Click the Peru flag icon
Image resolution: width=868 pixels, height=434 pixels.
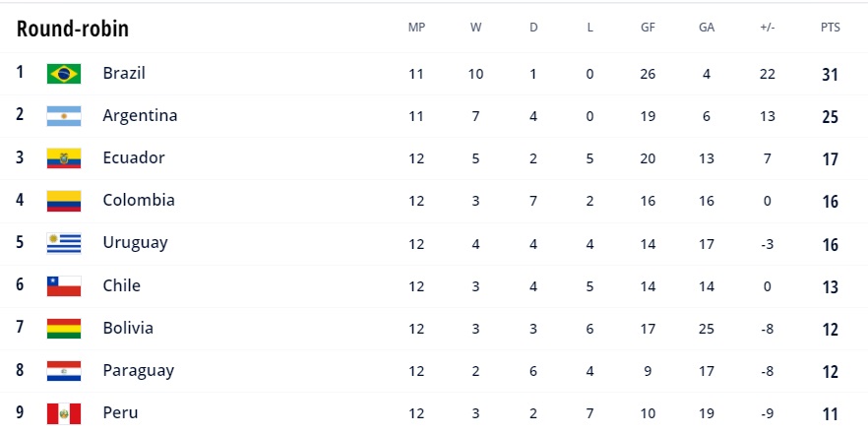[63, 413]
